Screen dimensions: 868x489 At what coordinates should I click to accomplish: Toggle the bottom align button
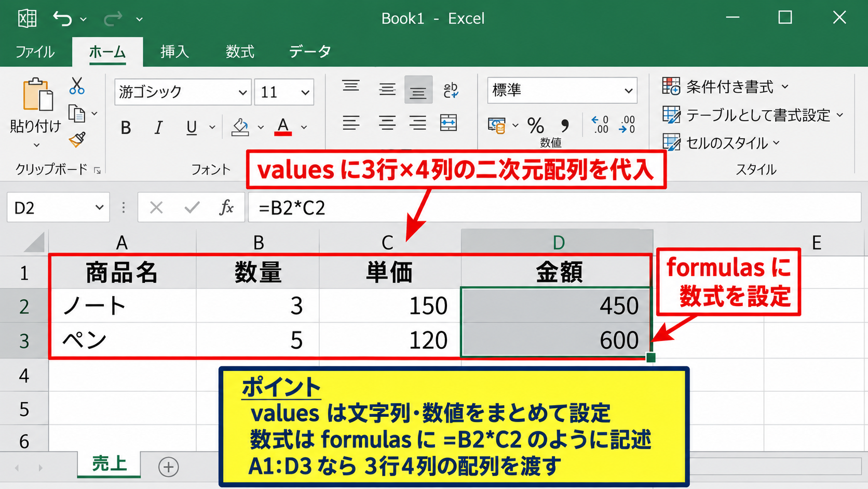click(x=418, y=89)
